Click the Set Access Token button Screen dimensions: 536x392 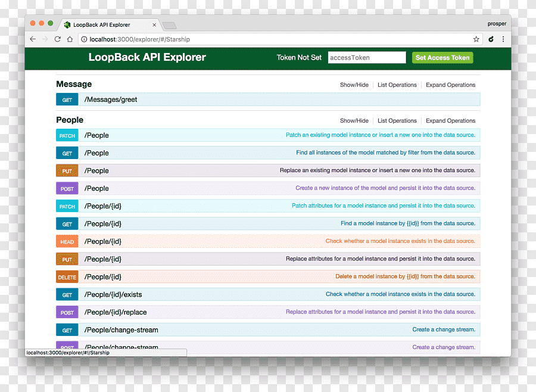point(442,57)
